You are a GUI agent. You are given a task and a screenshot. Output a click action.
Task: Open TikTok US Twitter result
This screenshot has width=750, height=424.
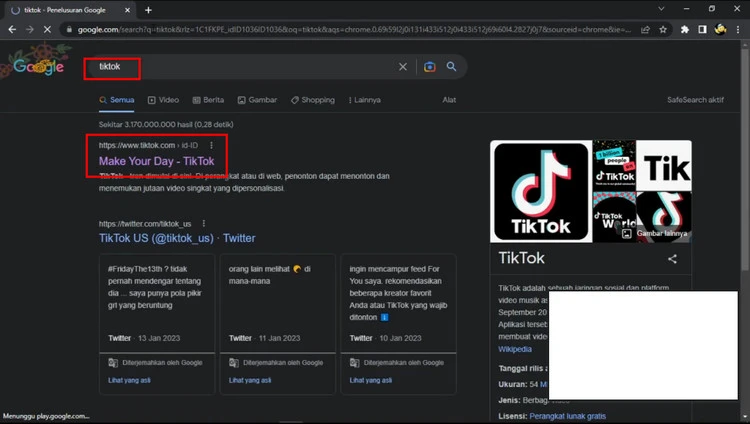(177, 238)
